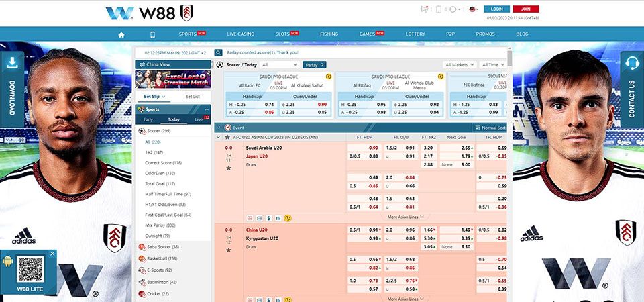Image resolution: width=644 pixels, height=302 pixels.
Task: Open the Lottery menu
Action: [415, 34]
